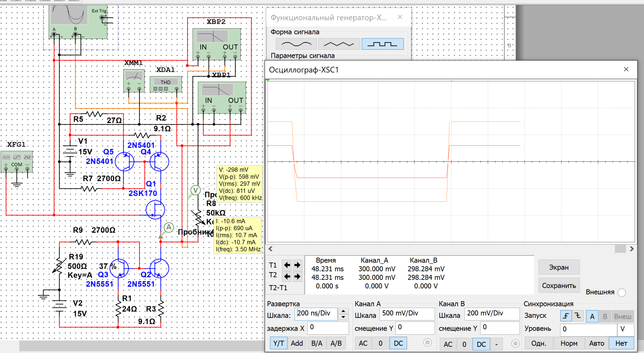Toggle Add display mode

click(297, 343)
